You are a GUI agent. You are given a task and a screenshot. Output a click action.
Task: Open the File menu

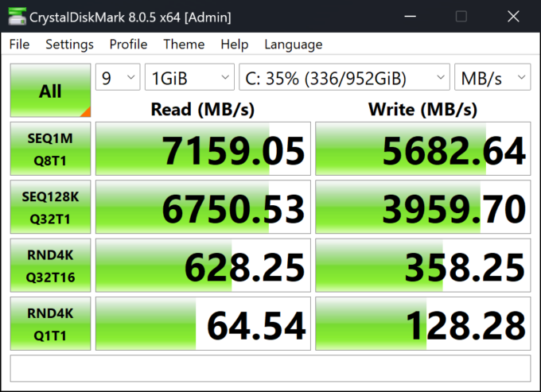[19, 45]
